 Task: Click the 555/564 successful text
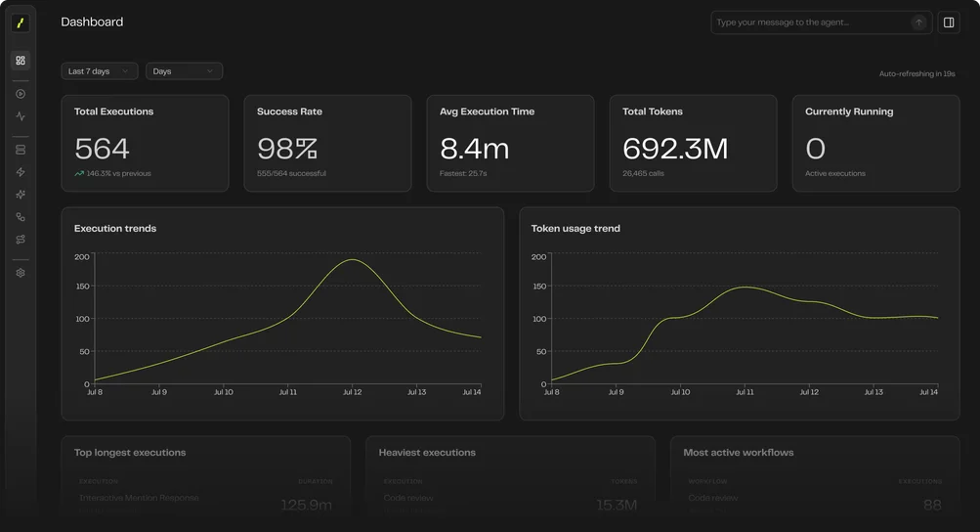(x=291, y=173)
